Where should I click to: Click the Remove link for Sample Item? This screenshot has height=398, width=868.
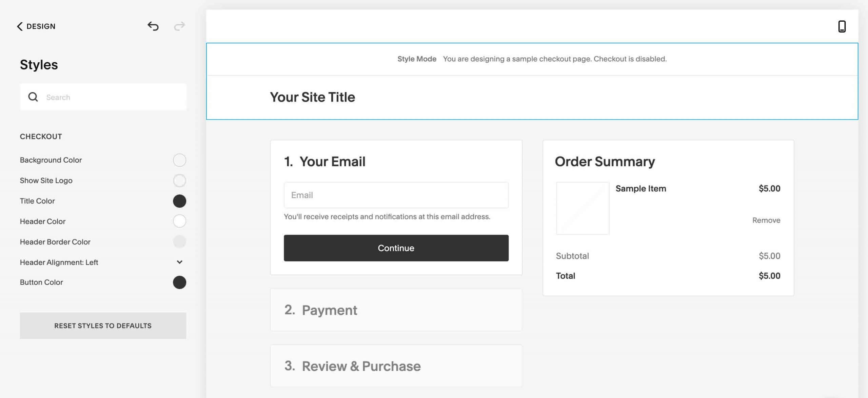[766, 220]
